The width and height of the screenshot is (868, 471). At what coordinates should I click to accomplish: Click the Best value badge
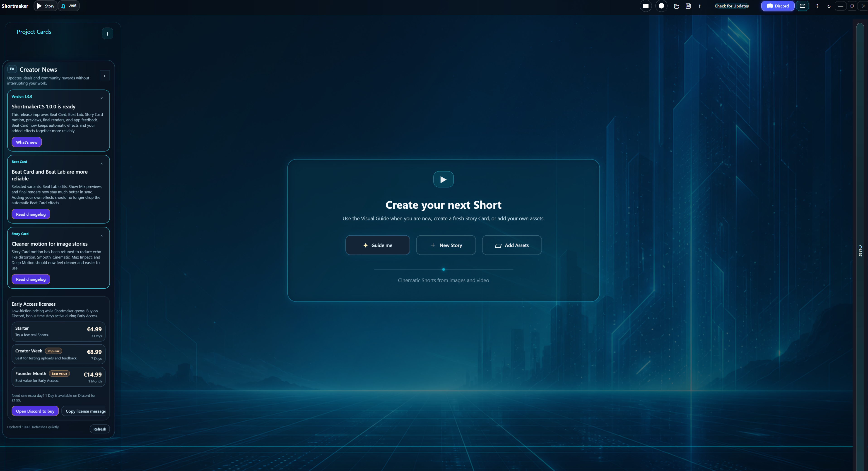click(59, 374)
